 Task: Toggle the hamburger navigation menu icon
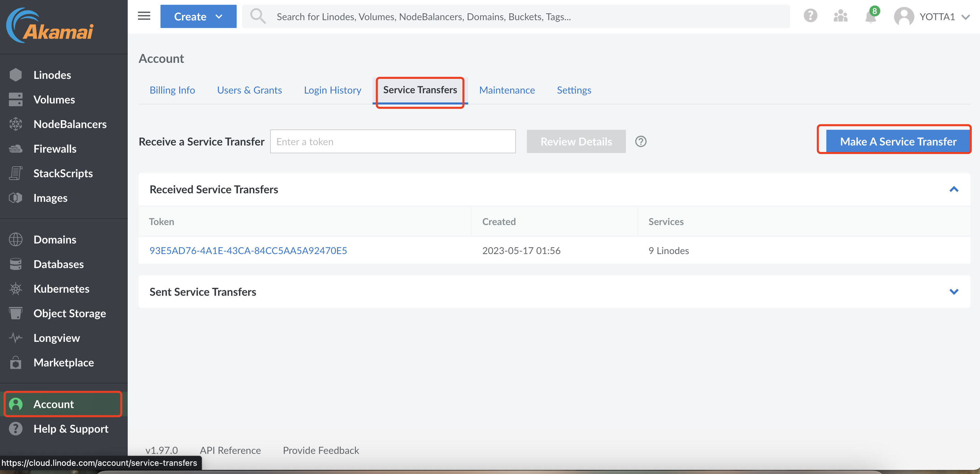point(144,16)
